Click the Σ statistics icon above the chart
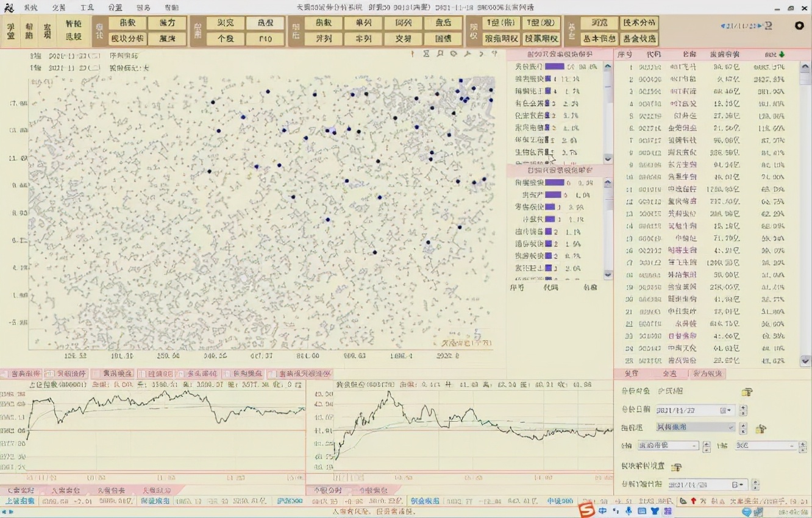This screenshot has height=518, width=812. [x=427, y=55]
